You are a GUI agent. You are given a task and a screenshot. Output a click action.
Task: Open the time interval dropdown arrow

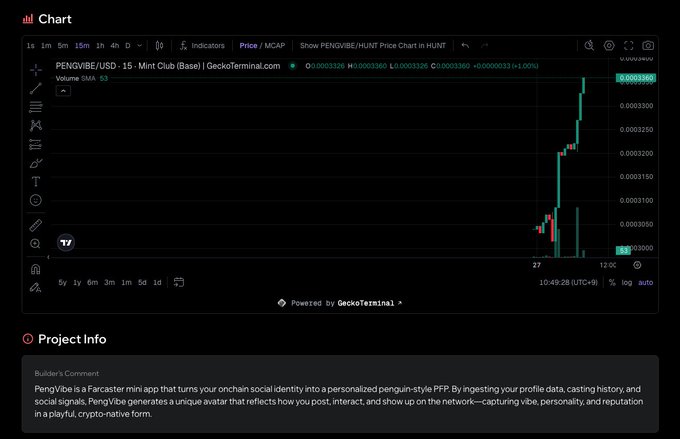pos(139,46)
